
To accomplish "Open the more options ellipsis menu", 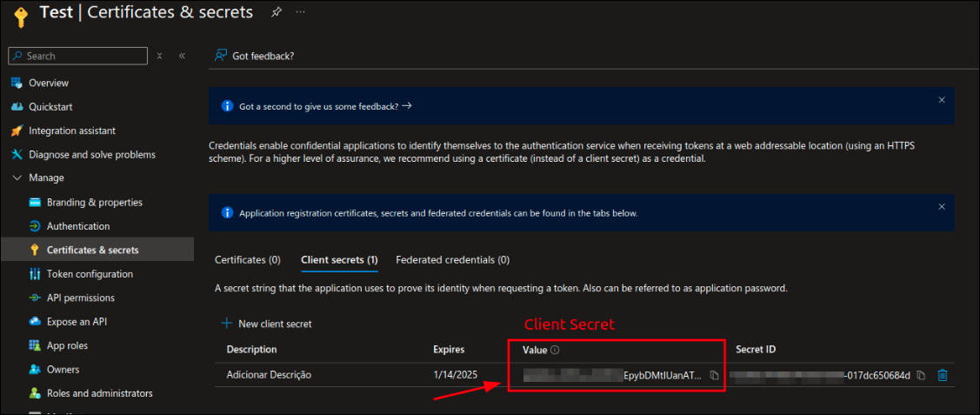I will (301, 12).
